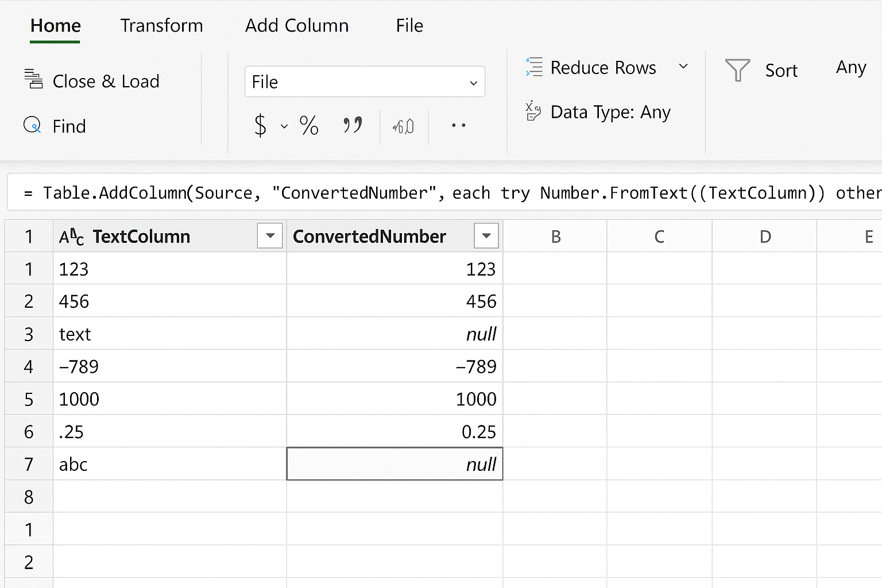This screenshot has height=588, width=882.
Task: Click Data Type: Any
Action: [x=610, y=112]
